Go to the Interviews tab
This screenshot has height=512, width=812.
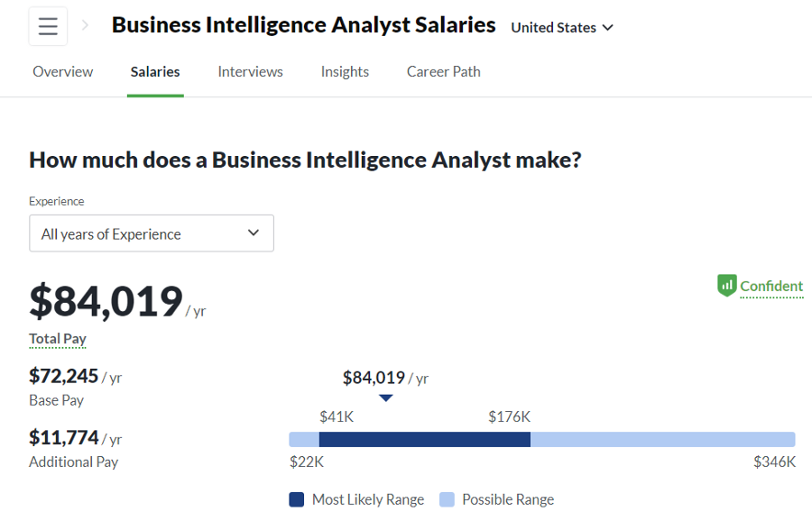click(x=250, y=71)
